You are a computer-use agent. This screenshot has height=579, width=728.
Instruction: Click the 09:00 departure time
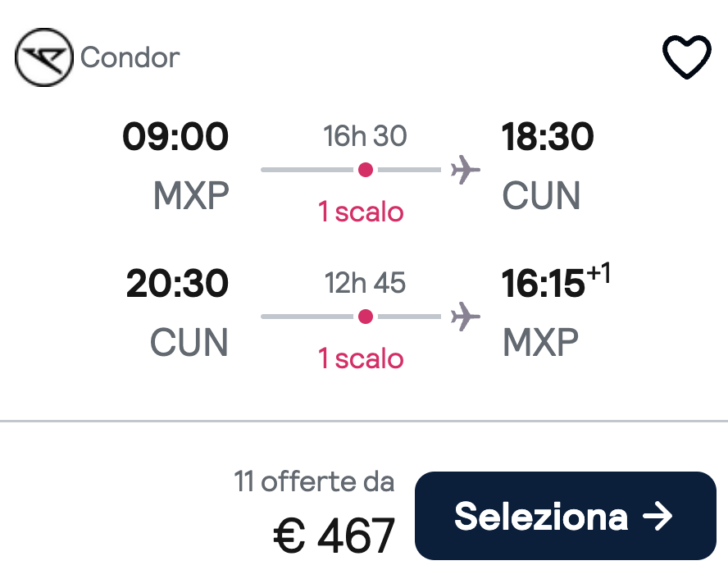(x=175, y=137)
